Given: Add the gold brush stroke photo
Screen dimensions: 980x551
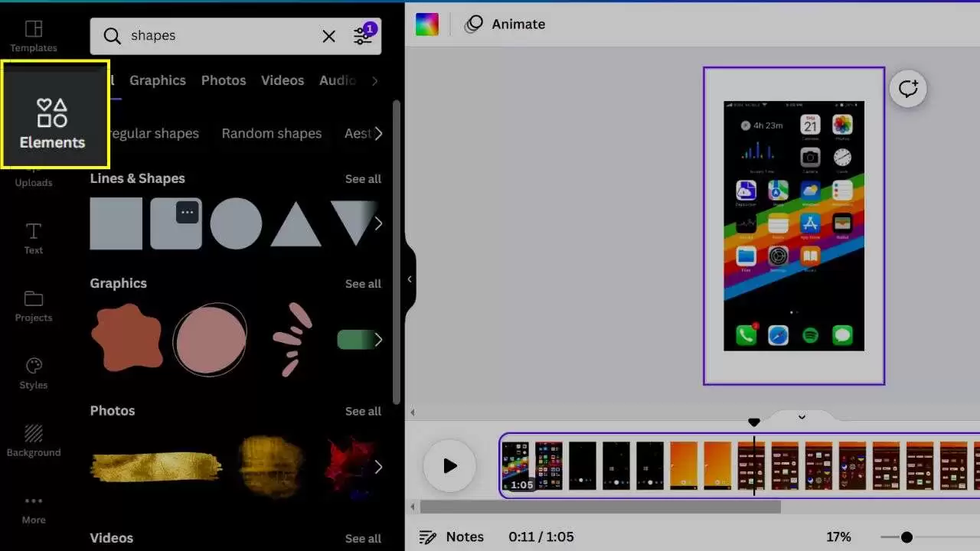Looking at the screenshot, I should tap(155, 466).
